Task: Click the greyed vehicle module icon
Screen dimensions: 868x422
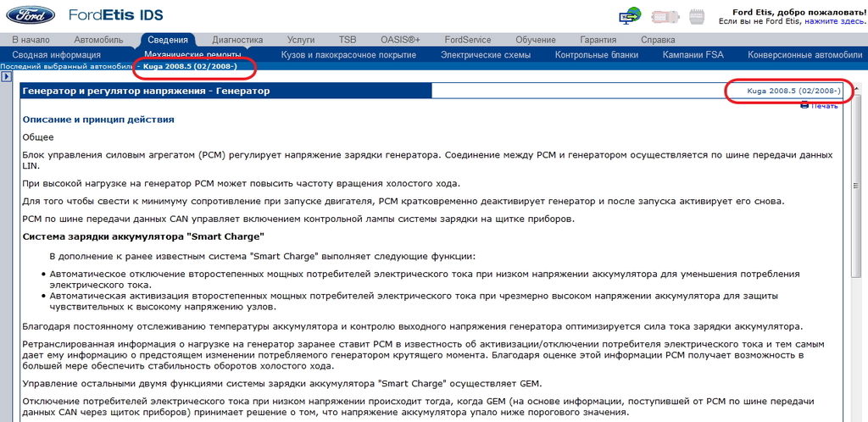Action: point(665,16)
